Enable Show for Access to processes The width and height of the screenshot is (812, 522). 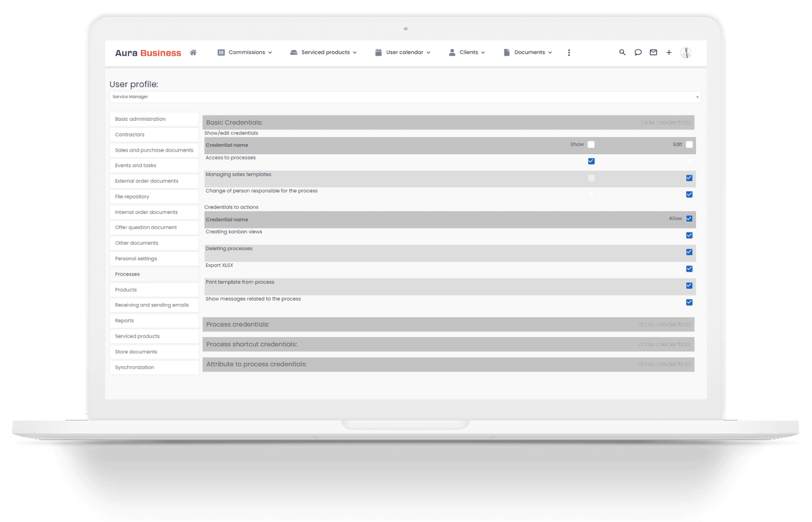tap(591, 161)
